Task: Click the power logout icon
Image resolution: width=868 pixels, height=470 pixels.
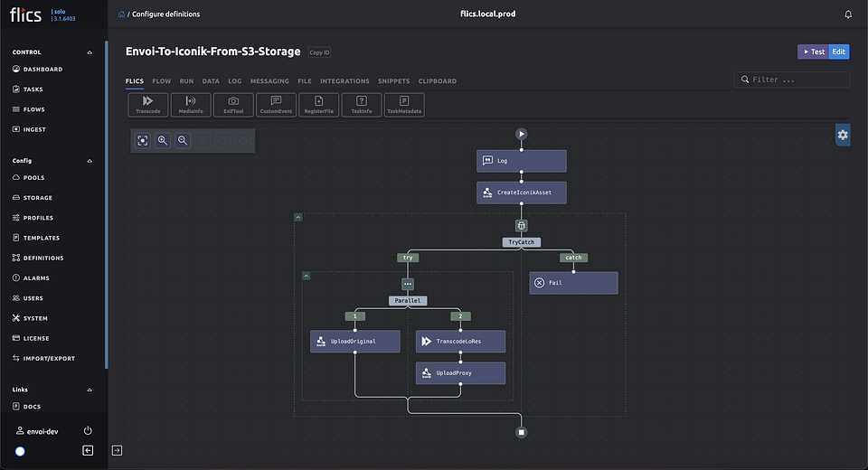Action: (x=88, y=431)
